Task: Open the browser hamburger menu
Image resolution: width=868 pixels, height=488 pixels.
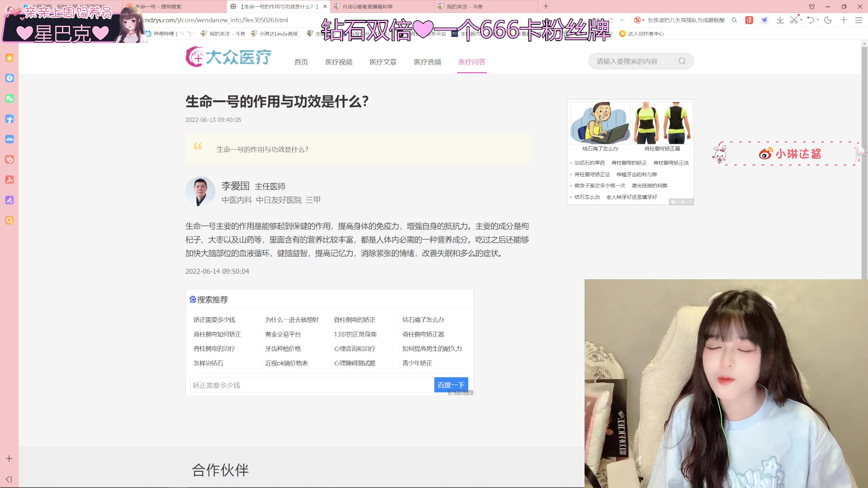Action: coord(859,20)
